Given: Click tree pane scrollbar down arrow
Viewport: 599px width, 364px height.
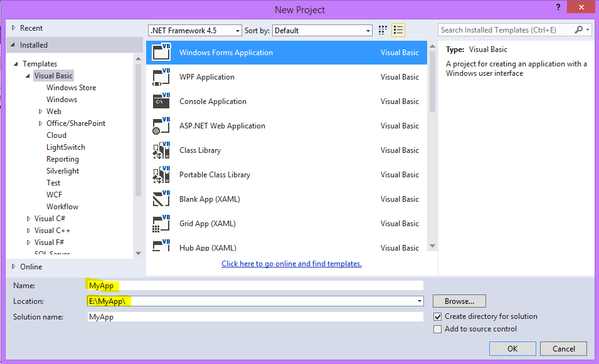Looking at the screenshot, I should coord(138,253).
